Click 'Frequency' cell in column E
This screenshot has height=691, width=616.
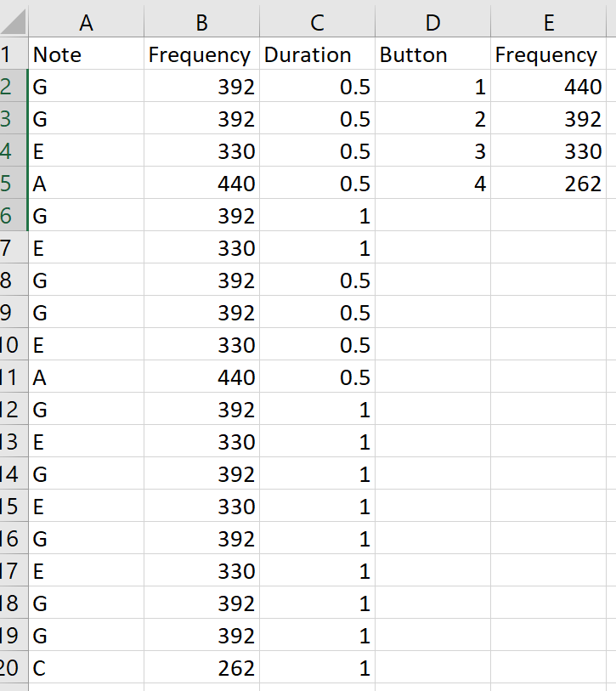click(549, 54)
